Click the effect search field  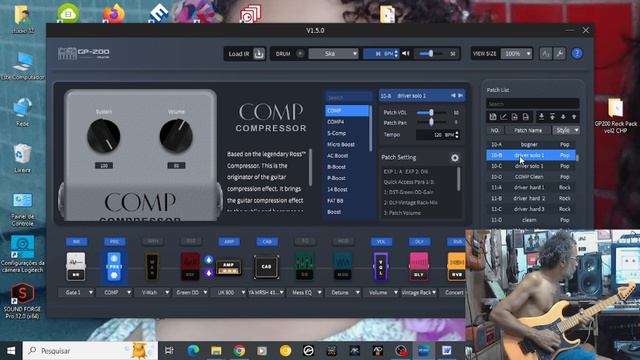[x=348, y=98]
